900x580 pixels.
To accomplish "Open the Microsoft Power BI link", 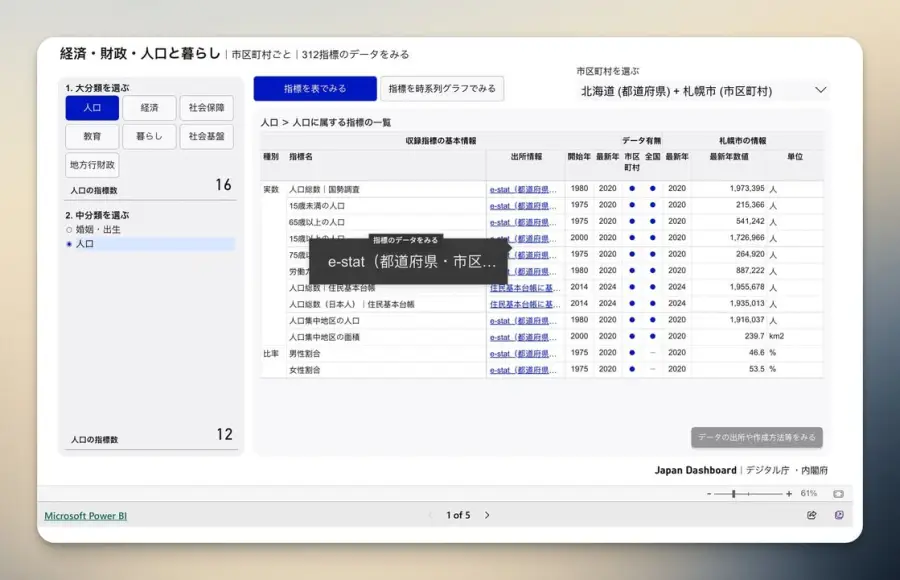I will (x=86, y=516).
